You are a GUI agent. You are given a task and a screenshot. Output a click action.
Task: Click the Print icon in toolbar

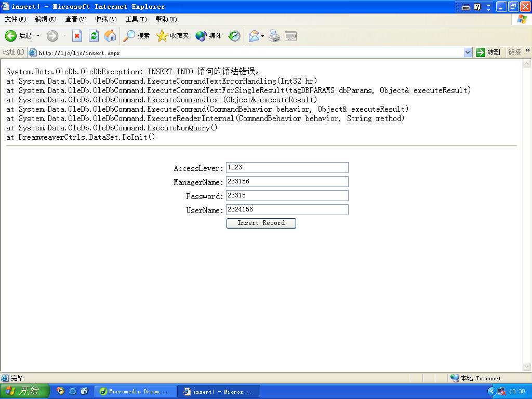tap(274, 36)
